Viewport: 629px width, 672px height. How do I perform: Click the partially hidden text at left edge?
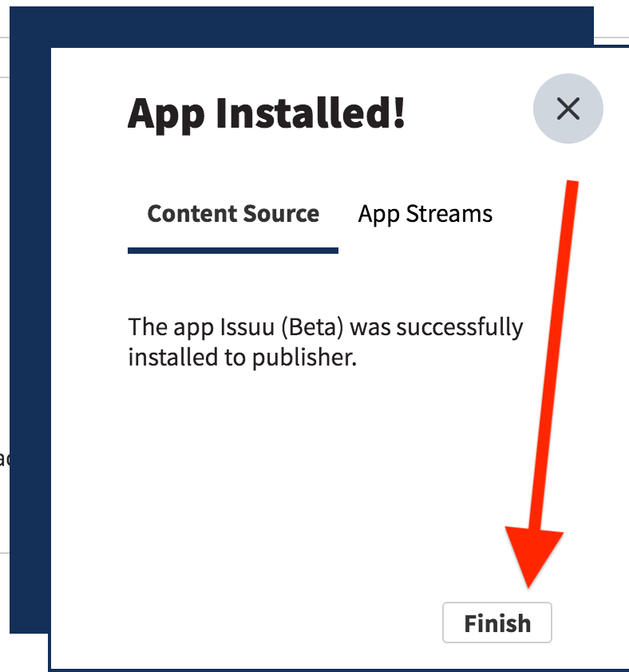coord(4,459)
